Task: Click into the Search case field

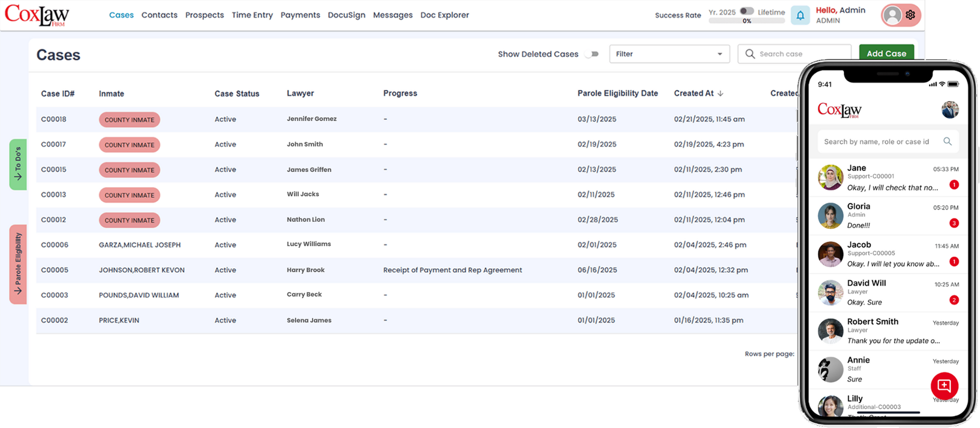Action: [x=794, y=54]
